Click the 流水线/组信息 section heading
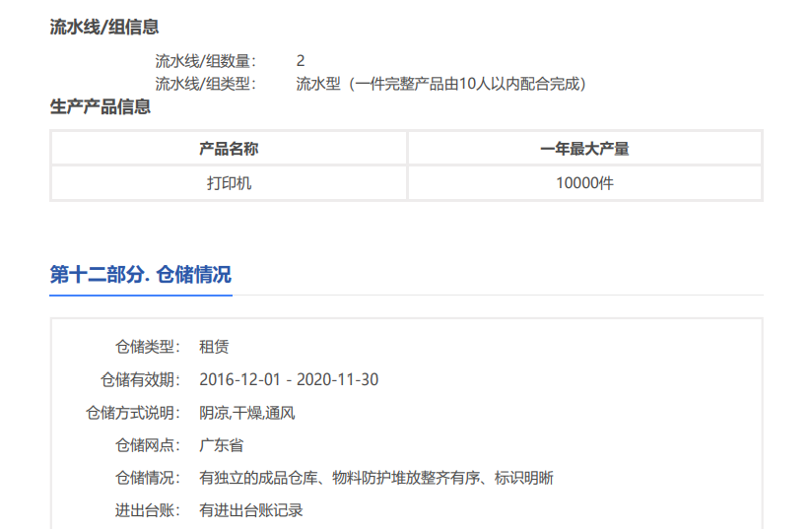This screenshot has height=529, width=812. (104, 28)
